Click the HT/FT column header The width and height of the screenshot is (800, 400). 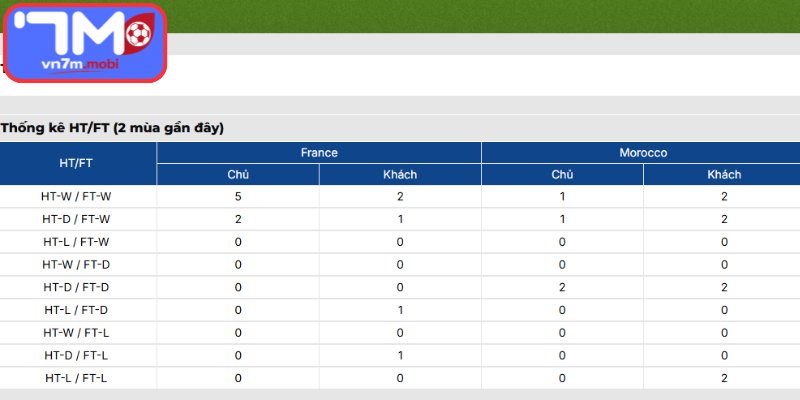pyautogui.click(x=76, y=163)
